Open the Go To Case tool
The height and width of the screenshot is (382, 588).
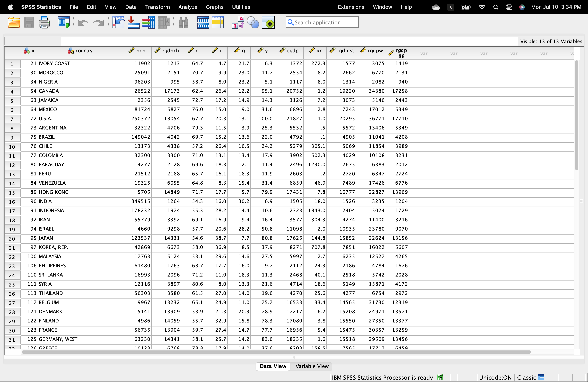[x=118, y=22]
